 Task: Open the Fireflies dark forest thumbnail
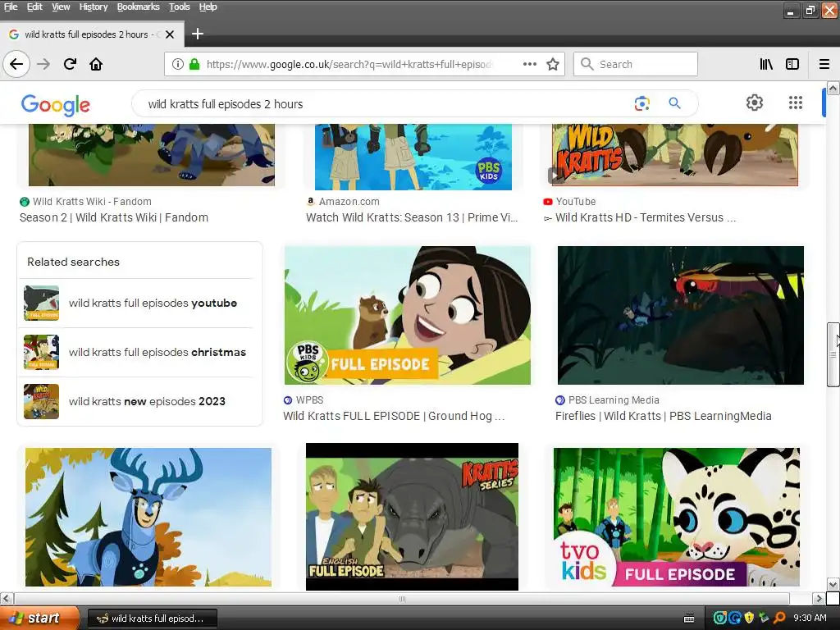[680, 315]
